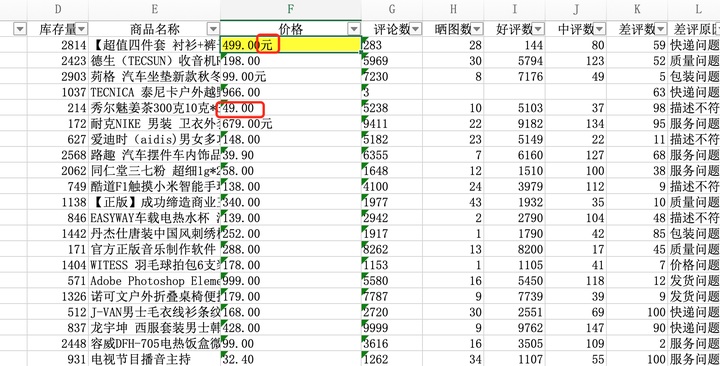Select column E header
Screen dimensions: 720x366
pos(154,9)
